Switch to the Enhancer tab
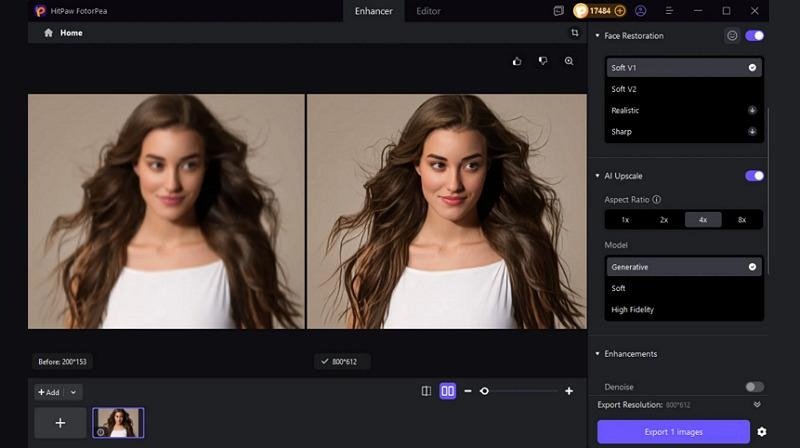Screen dimensions: 800x448 373,11
